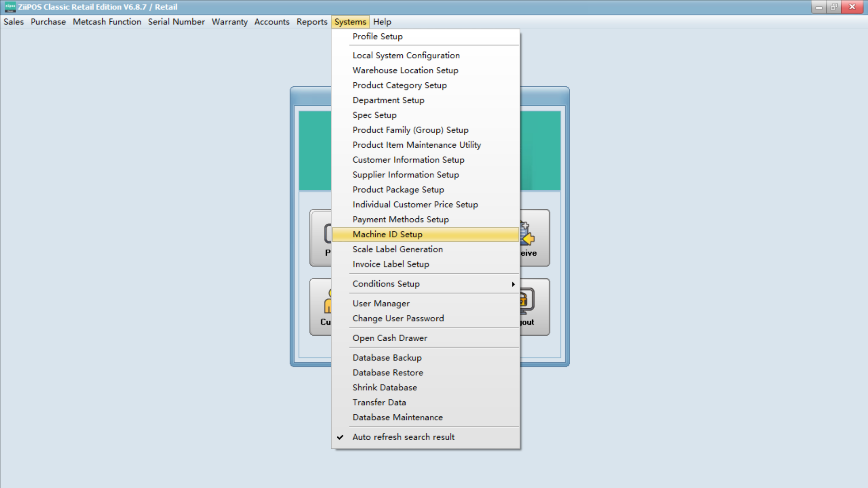This screenshot has width=868, height=488.
Task: Open the Reports menu
Action: click(x=311, y=22)
